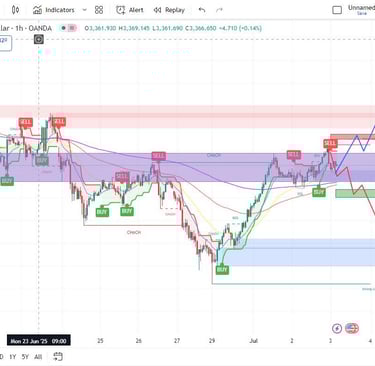
Task: Click the Jul label on the time axis
Action: point(254,341)
